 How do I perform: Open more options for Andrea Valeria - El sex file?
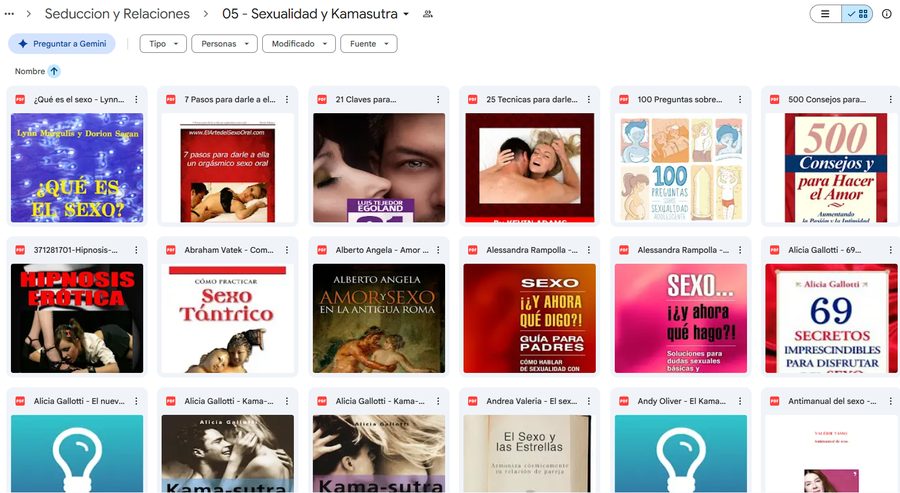coord(589,401)
